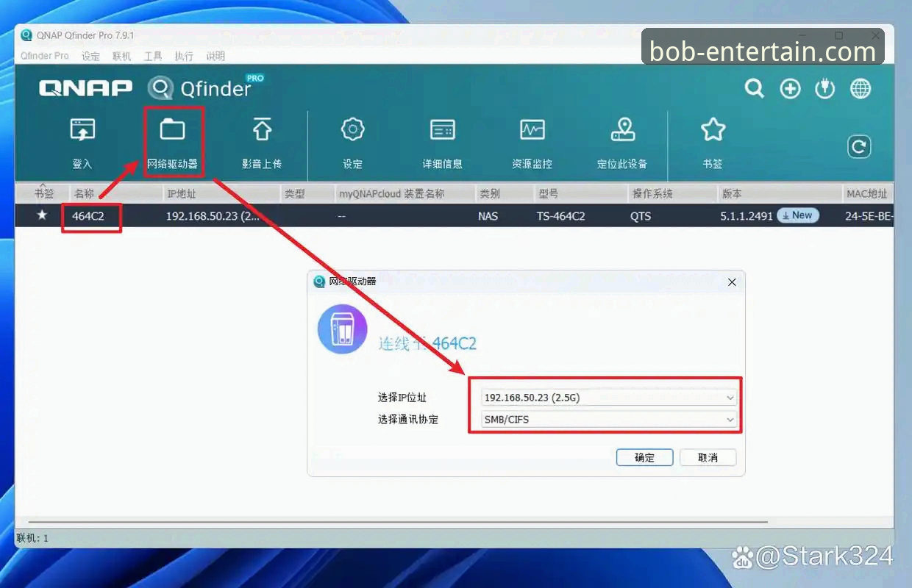
Task: Click version cell 5.1.1.2491
Action: click(x=747, y=216)
